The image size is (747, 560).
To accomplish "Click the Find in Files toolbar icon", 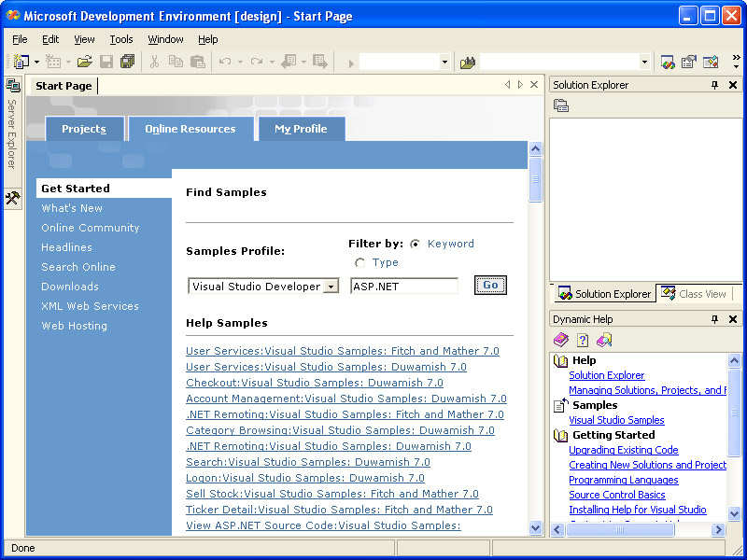I will [x=468, y=62].
